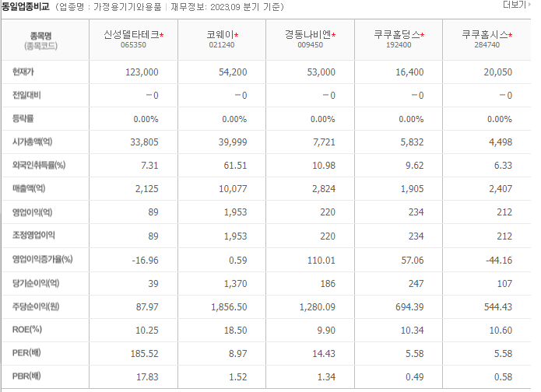541x392 pixels.
Task: Click operating profit growth -44.16 cell
Action: coord(499,261)
